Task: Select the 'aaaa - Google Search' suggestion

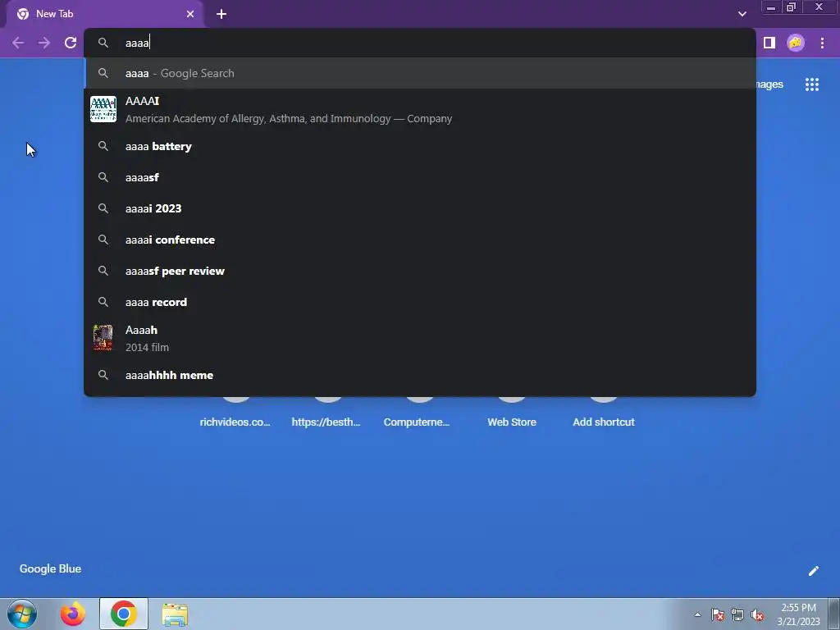Action: (x=419, y=73)
